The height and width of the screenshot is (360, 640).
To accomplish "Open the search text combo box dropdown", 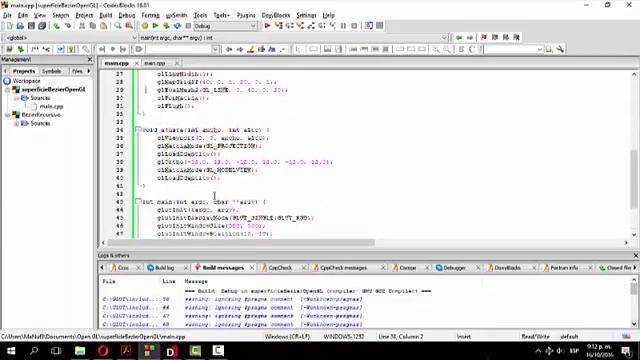I will (216, 49).
